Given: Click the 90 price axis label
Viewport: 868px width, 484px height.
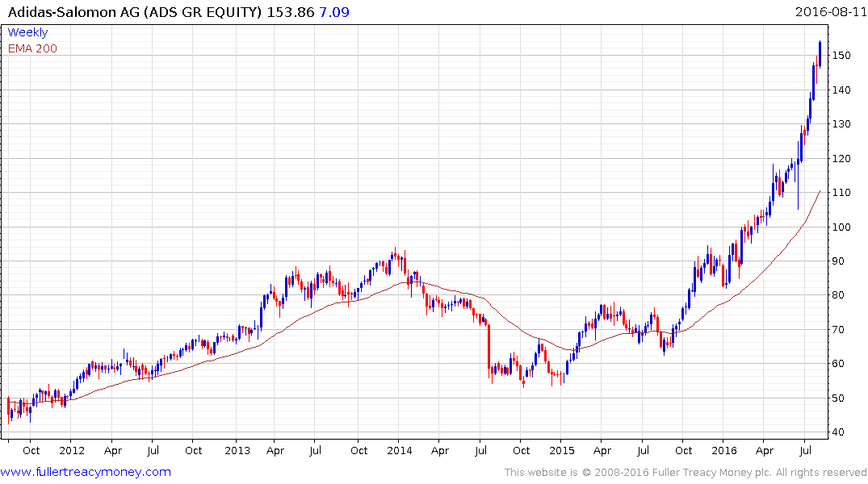Looking at the screenshot, I should click(x=838, y=261).
